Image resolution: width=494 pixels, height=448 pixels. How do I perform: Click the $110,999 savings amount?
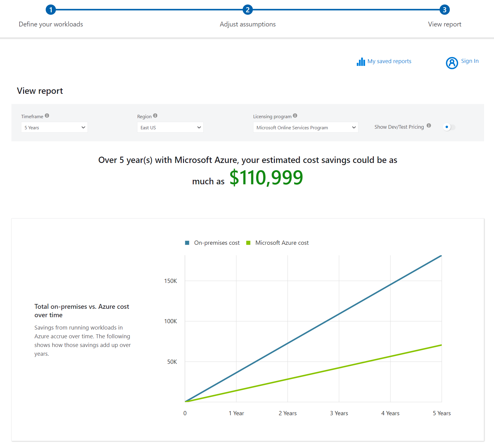coord(266,177)
